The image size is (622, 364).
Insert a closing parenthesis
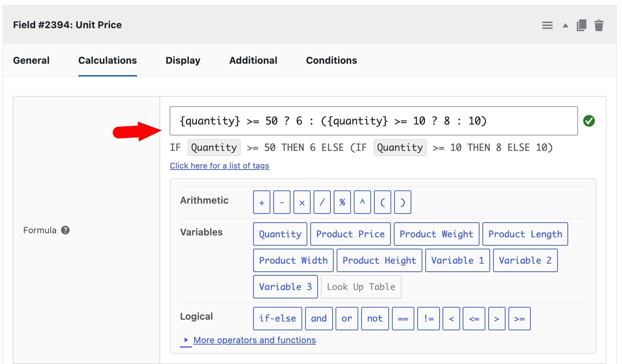pos(403,202)
